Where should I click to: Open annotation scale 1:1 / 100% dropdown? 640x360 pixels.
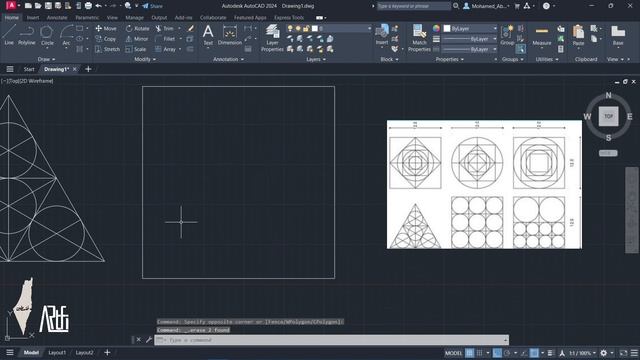click(x=583, y=353)
